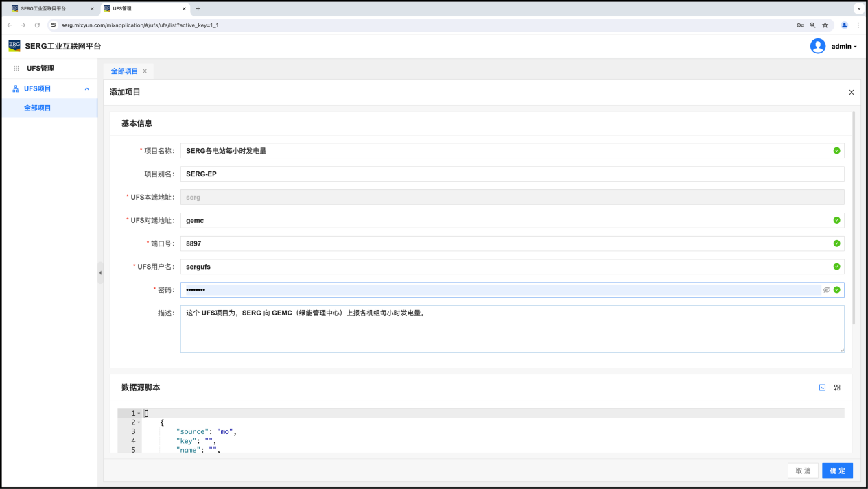This screenshot has width=868, height=489.
Task: Fold the JSON code at line 2
Action: [139, 422]
